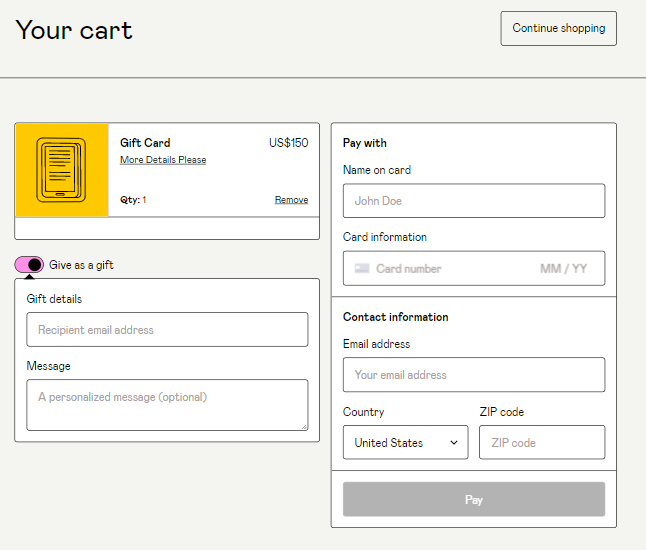646x550 pixels.
Task: Focus the Name on card field
Action: [x=473, y=200]
